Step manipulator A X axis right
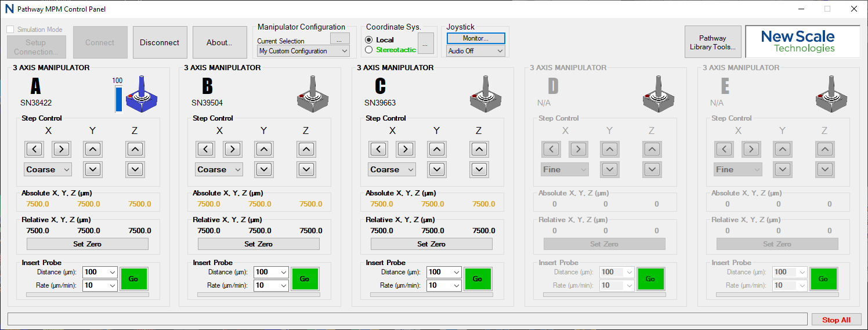The height and width of the screenshot is (330, 868). (x=62, y=149)
